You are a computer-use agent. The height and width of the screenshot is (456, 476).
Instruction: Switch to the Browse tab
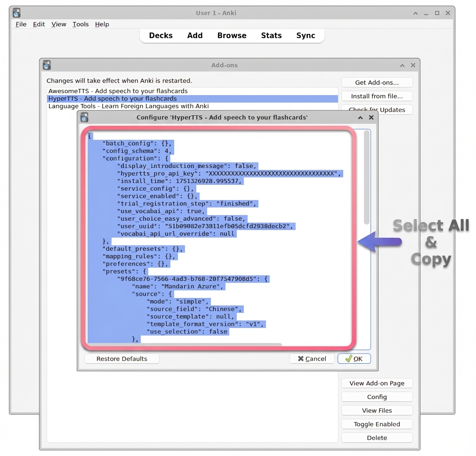pyautogui.click(x=232, y=35)
